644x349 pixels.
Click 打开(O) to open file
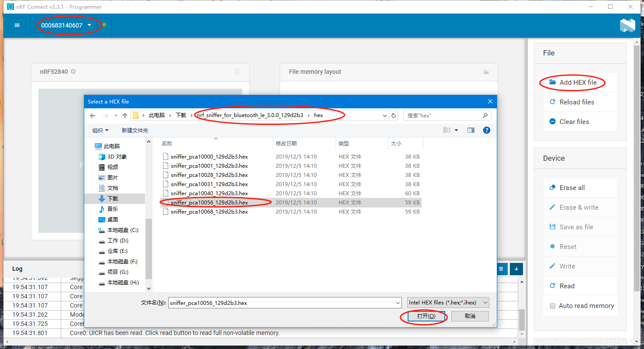(426, 316)
